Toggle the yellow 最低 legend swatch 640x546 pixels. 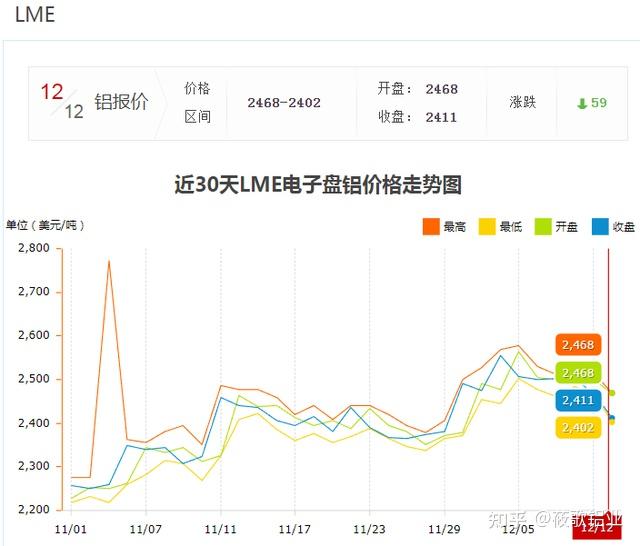[x=487, y=226]
